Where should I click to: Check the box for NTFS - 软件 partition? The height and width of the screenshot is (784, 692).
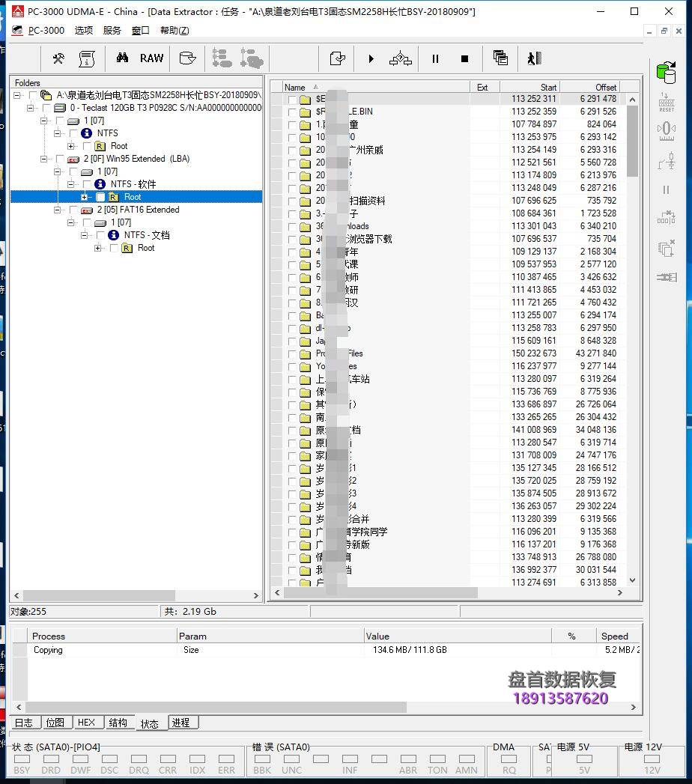[86, 184]
